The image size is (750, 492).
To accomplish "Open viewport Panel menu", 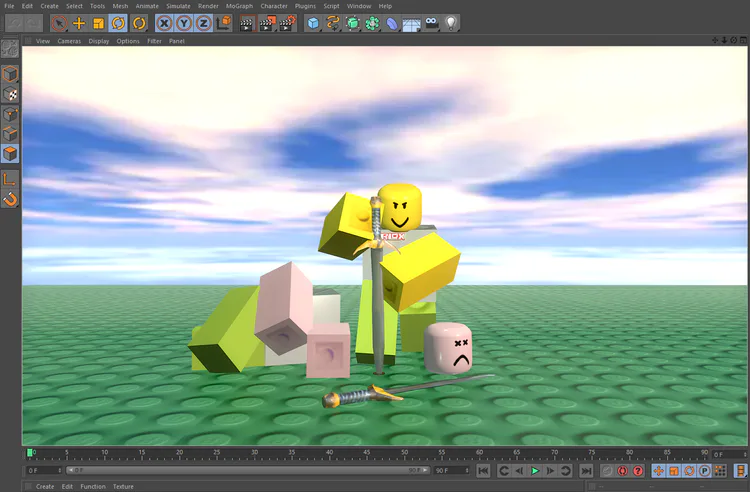I will (x=176, y=41).
